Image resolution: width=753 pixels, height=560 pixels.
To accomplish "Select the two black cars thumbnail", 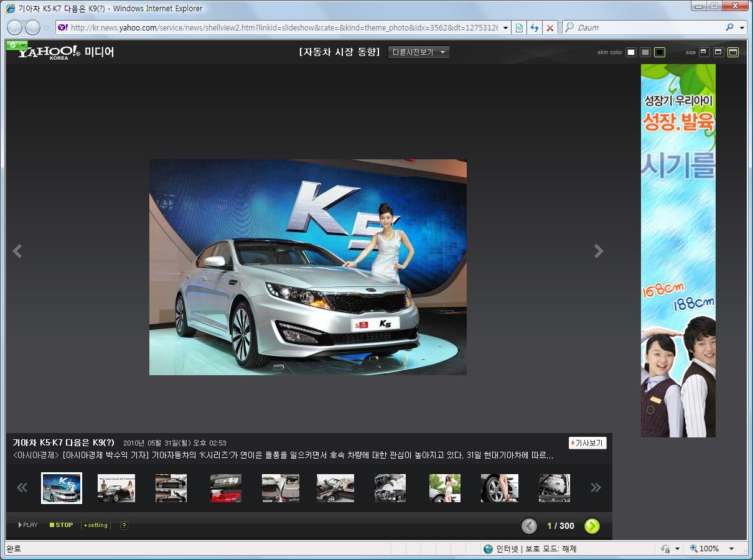I will [x=171, y=488].
